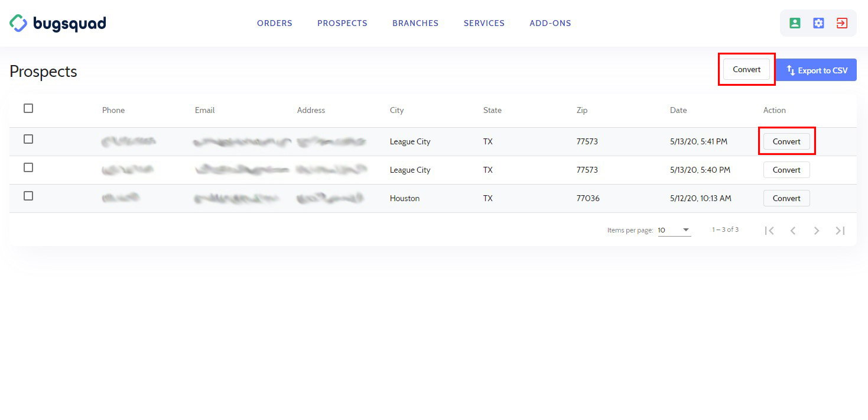The image size is (868, 420).
Task: Open the green user profile icon
Action: point(795,23)
